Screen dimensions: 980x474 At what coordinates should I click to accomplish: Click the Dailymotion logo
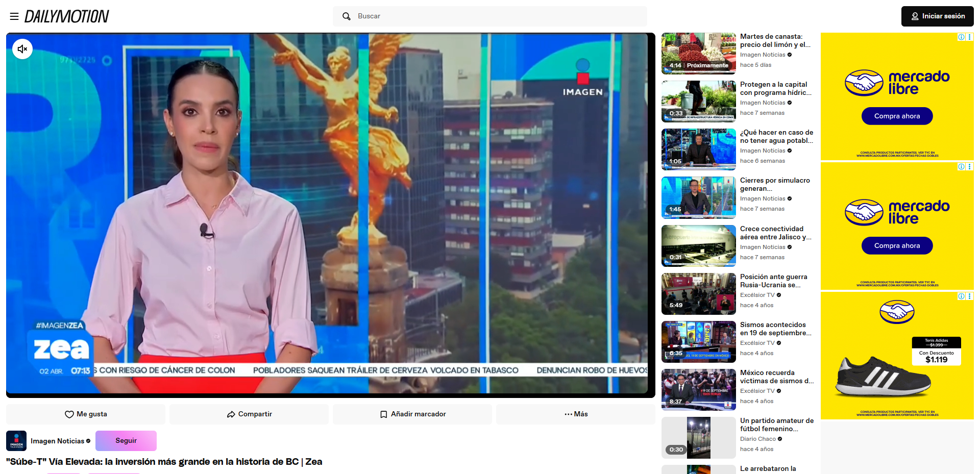pyautogui.click(x=67, y=16)
